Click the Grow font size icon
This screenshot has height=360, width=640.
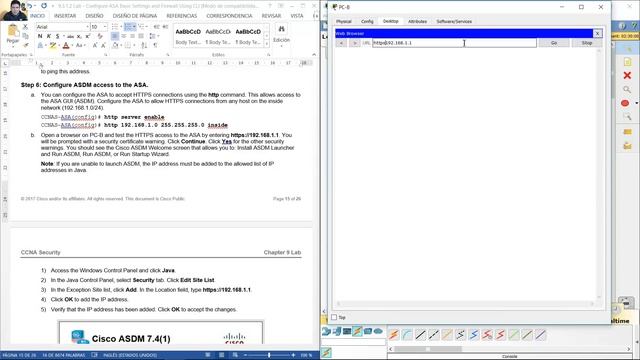click(x=95, y=46)
